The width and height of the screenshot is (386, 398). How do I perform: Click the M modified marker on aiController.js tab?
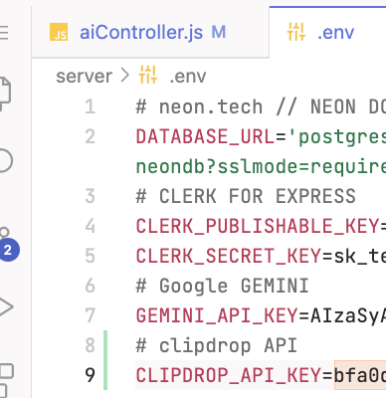pos(219,32)
